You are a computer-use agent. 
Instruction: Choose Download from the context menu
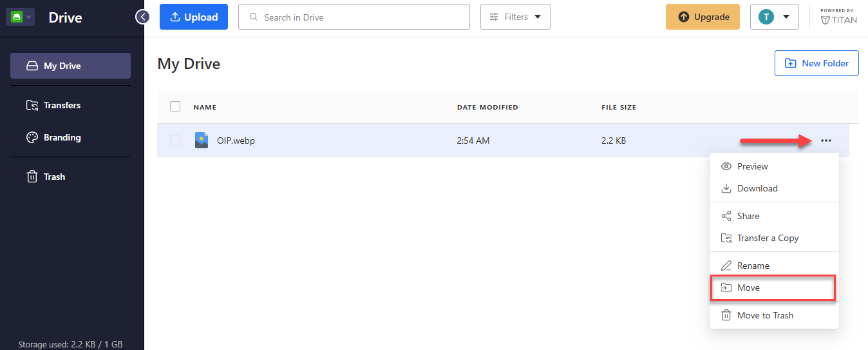pyautogui.click(x=775, y=188)
